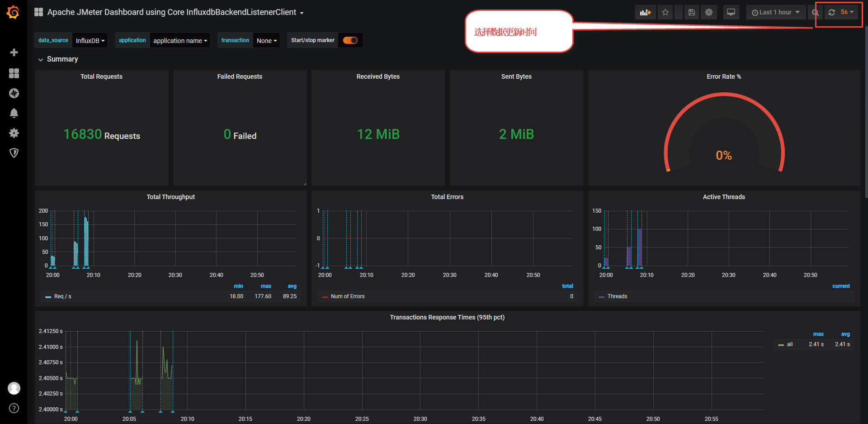868x424 pixels.
Task: Toggle the Start/stop marker switch
Action: point(350,40)
